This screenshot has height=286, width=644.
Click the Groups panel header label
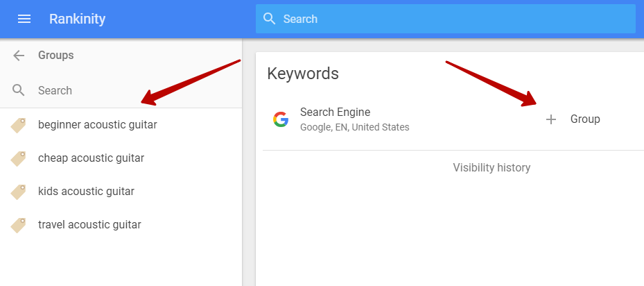click(56, 55)
